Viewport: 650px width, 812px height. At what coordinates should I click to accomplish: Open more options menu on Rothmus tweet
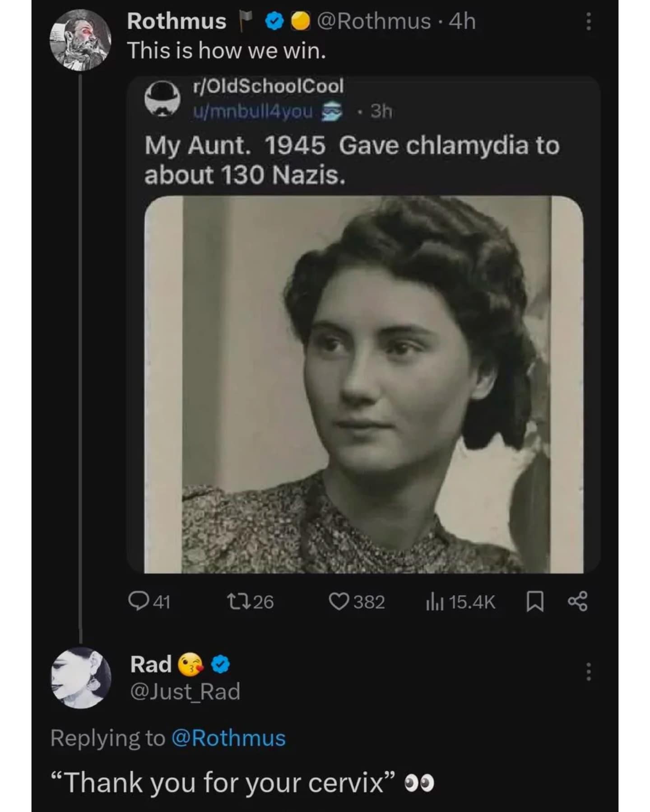click(588, 22)
